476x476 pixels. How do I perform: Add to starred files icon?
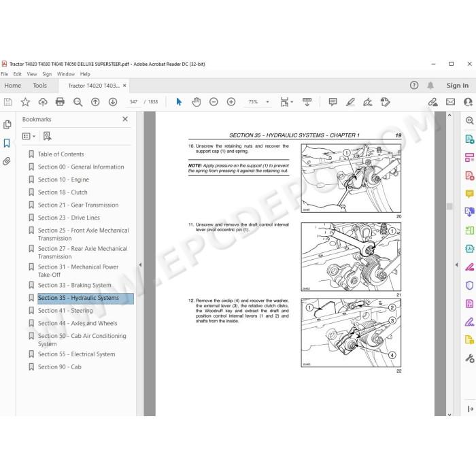coord(25,102)
